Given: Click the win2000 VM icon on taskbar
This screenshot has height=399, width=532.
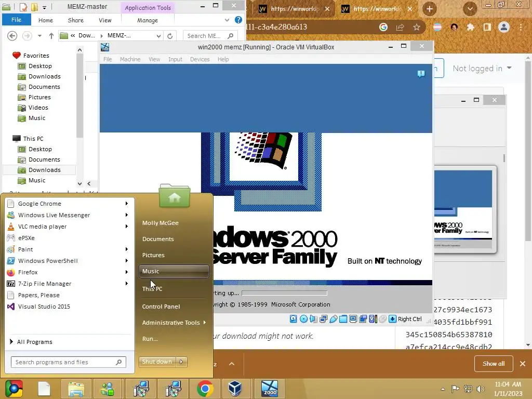Looking at the screenshot, I should click(270, 389).
